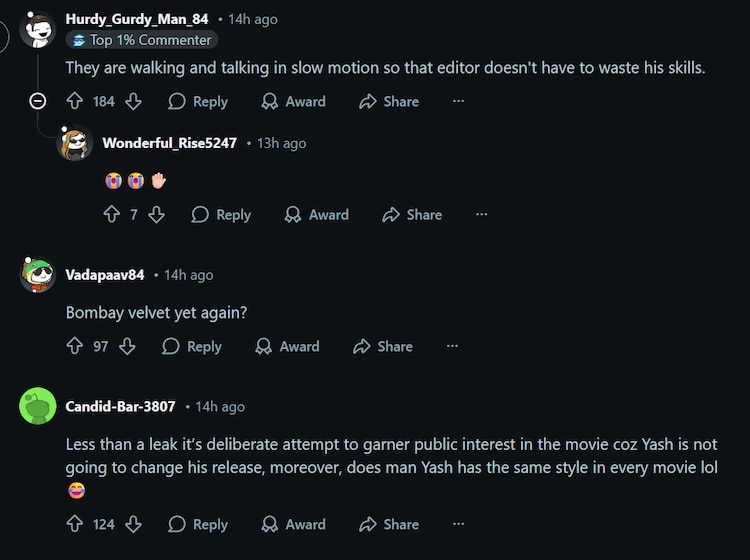Downvote Candid-Bar-3807's comment
Viewport: 750px width, 560px height.
pos(133,524)
